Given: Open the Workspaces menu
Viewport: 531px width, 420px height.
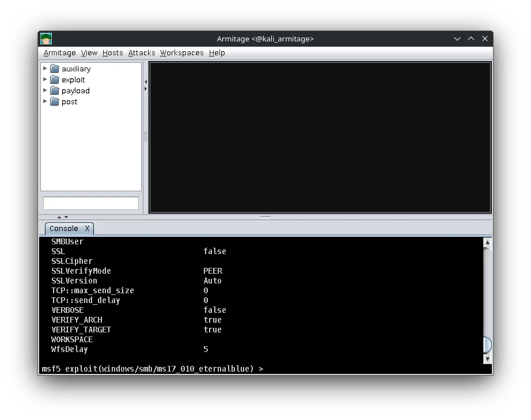Looking at the screenshot, I should pyautogui.click(x=181, y=53).
